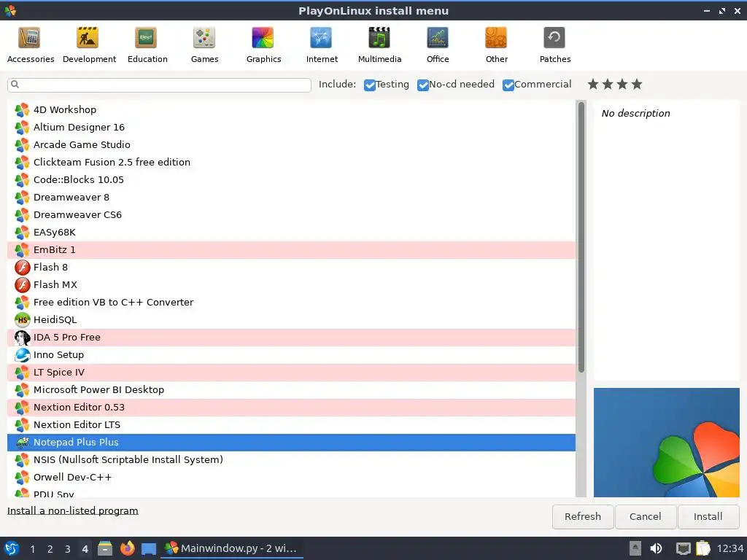Click the Flash 8 icon

[x=22, y=267]
